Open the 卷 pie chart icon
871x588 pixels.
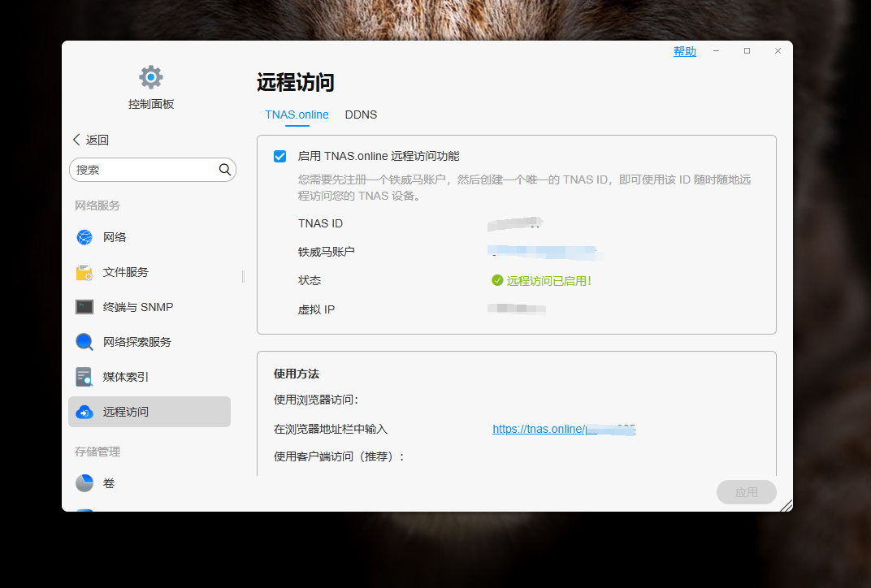point(84,483)
